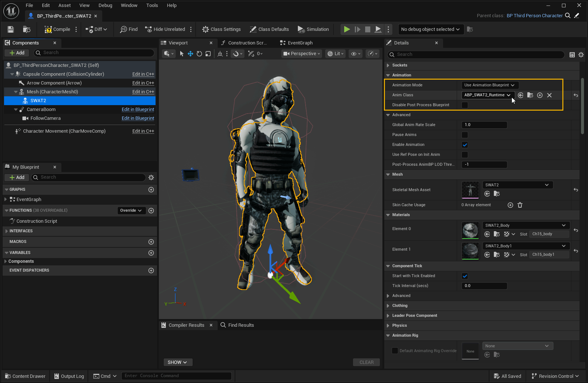Open the Perspective view mode dropdown
The image size is (588, 383).
tap(302, 54)
